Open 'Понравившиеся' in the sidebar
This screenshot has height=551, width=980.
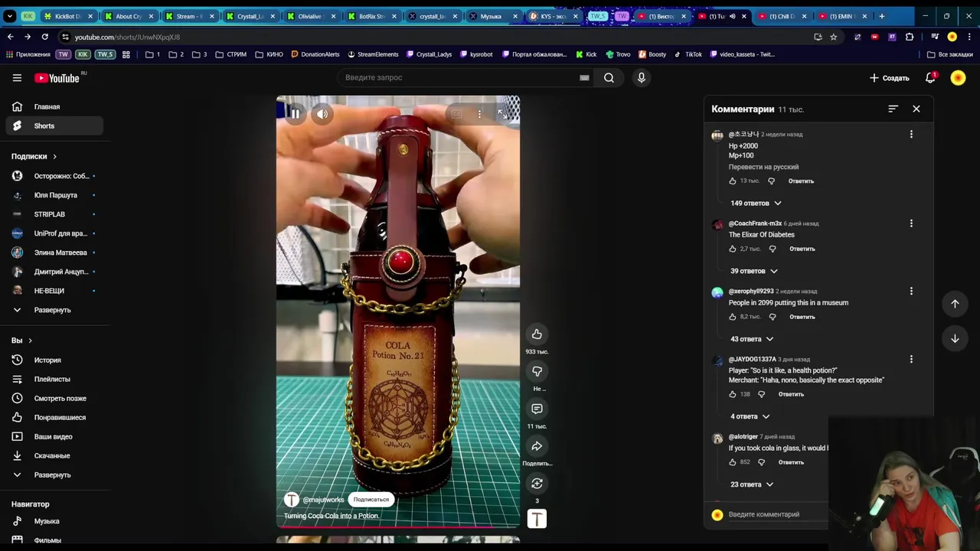(x=54, y=417)
